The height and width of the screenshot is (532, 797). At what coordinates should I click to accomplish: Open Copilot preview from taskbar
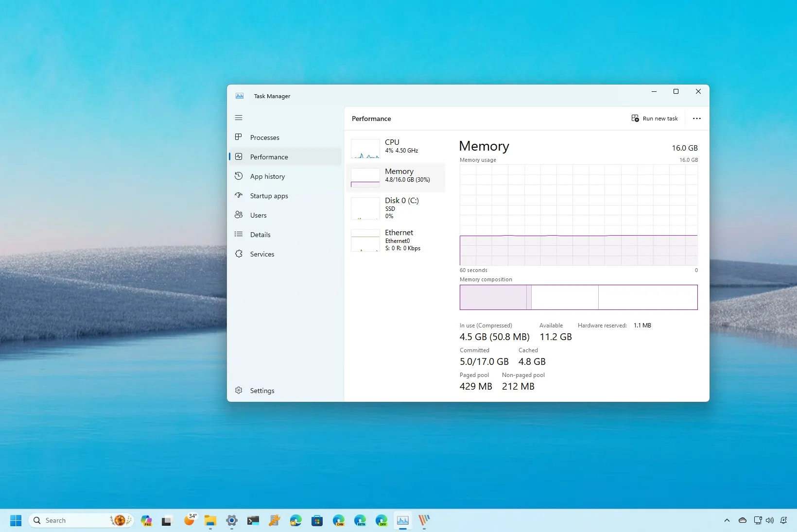(146, 520)
